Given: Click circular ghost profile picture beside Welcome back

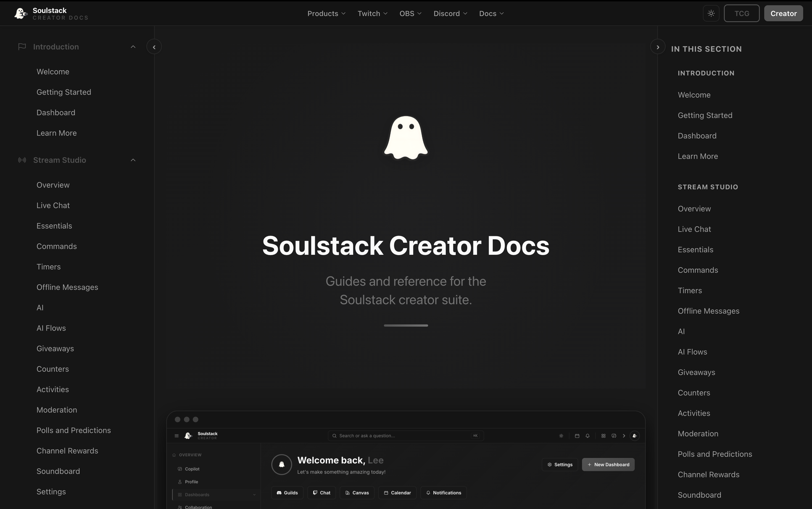Looking at the screenshot, I should (281, 465).
